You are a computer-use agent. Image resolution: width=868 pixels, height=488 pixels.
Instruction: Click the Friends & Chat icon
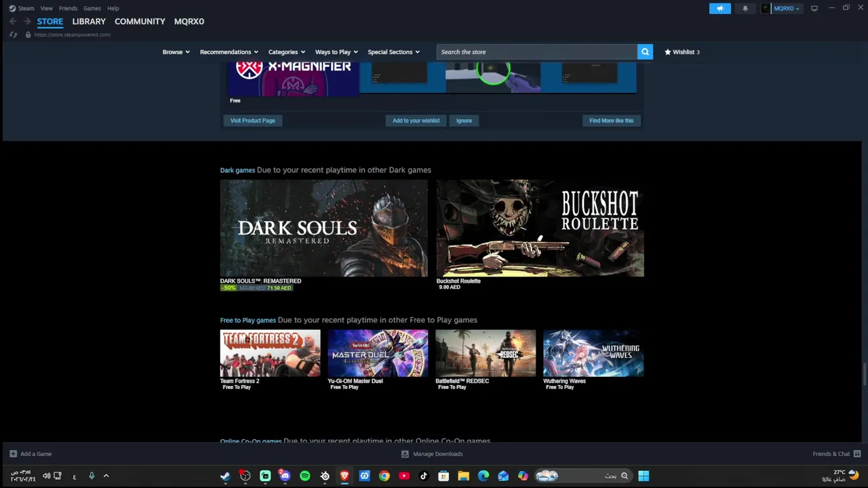pyautogui.click(x=857, y=453)
